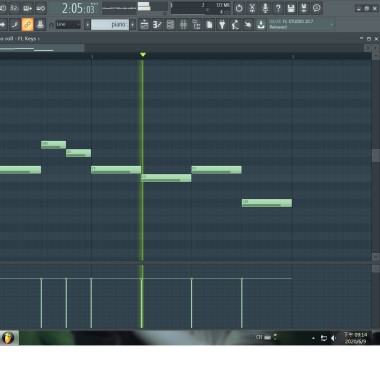
Task: Save project with floppy disk icon
Action: click(291, 8)
